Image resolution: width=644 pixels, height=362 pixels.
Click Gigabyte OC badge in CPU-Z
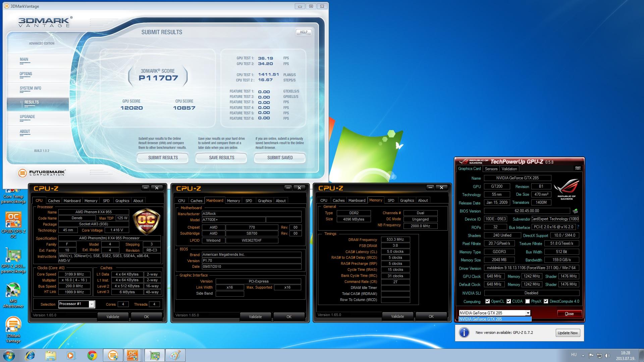(146, 221)
